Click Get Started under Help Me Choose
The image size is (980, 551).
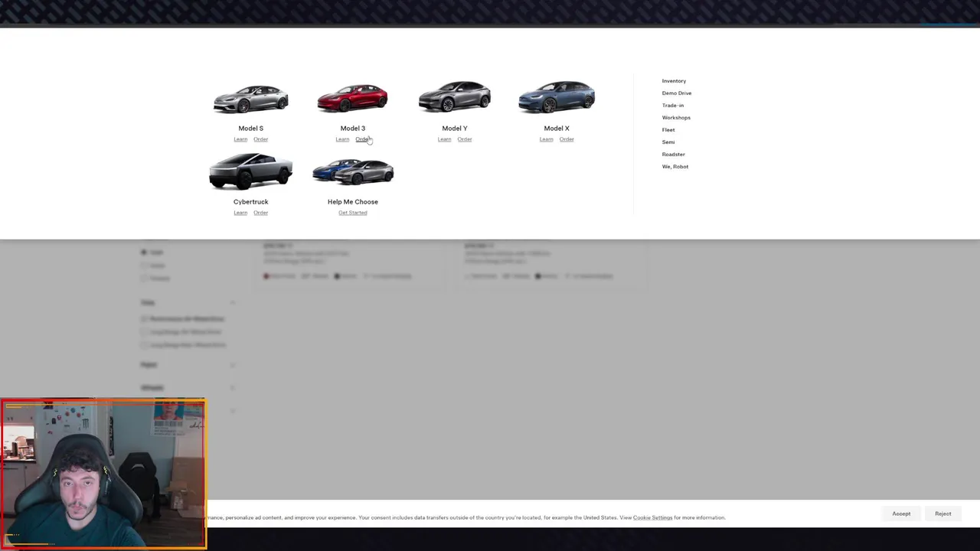353,213
